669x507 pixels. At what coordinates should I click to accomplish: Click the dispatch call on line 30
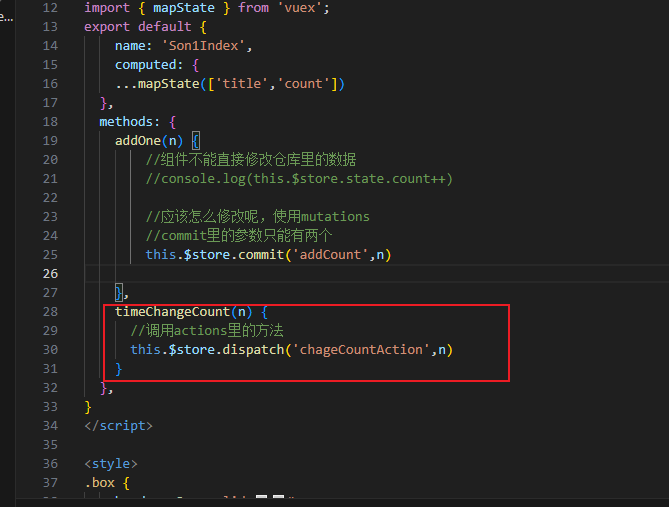[291, 350]
